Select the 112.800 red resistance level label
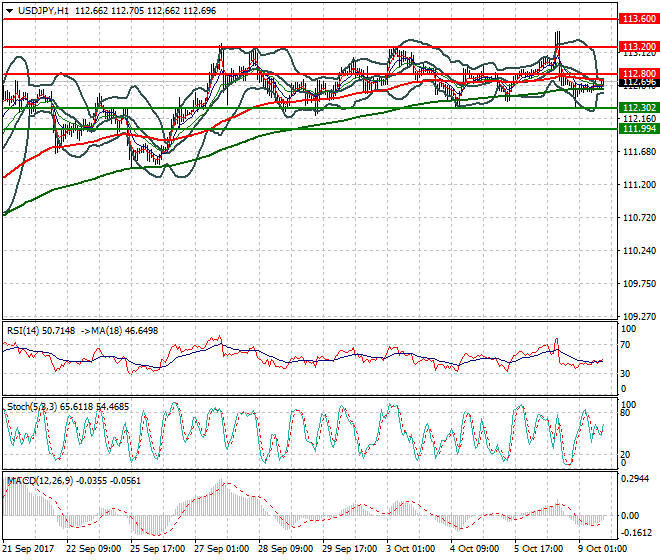 point(639,74)
